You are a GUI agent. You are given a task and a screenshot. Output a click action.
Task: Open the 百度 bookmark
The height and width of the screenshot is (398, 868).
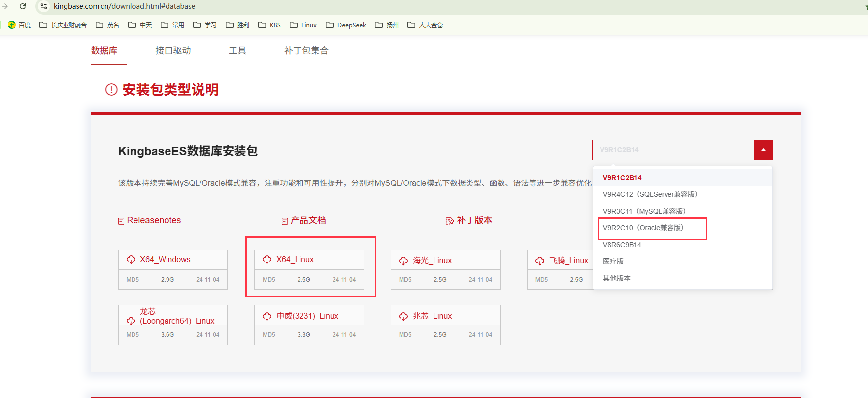19,25
